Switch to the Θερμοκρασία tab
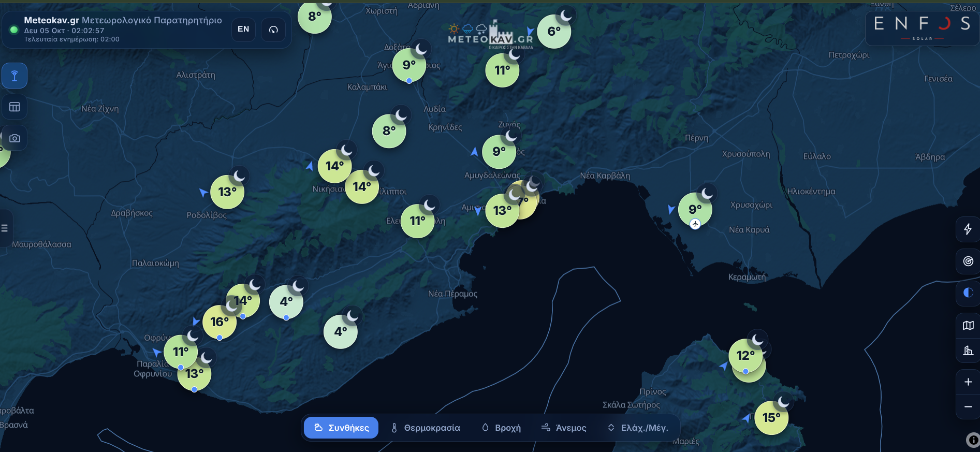The image size is (980, 452). (425, 428)
